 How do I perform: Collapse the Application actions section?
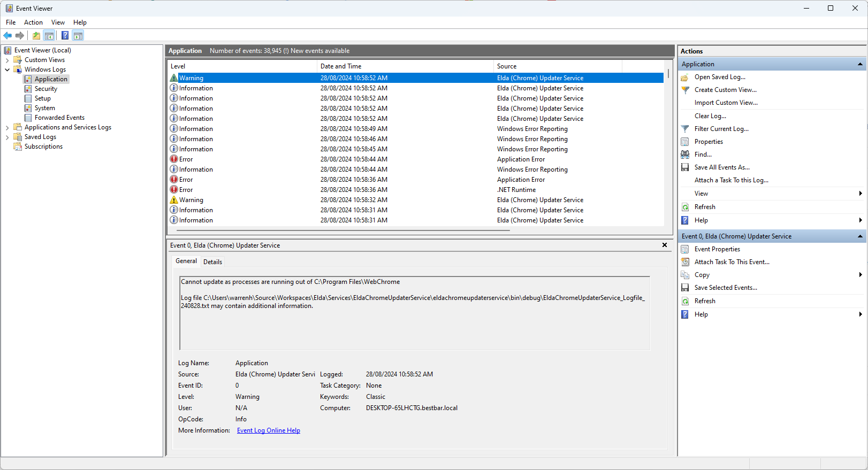pyautogui.click(x=860, y=64)
